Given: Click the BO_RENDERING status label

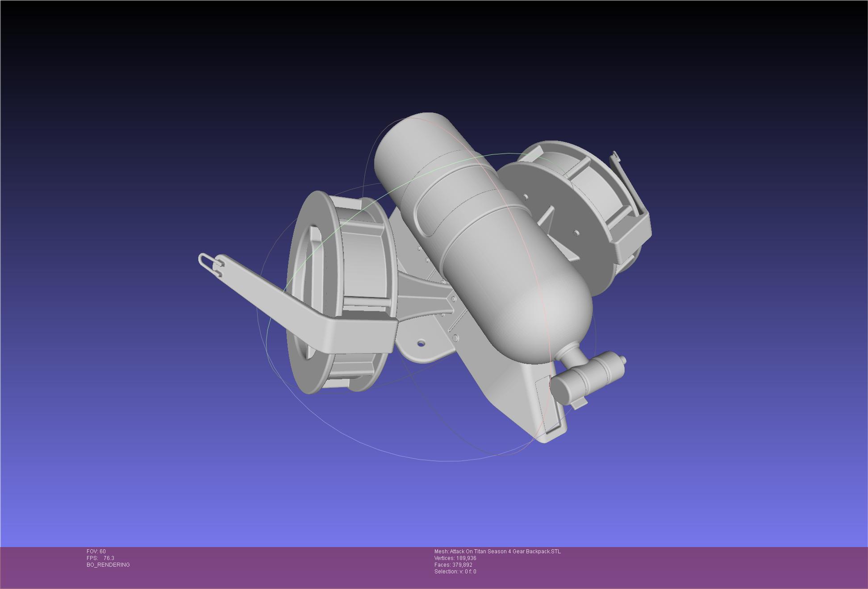Looking at the screenshot, I should coord(108,565).
